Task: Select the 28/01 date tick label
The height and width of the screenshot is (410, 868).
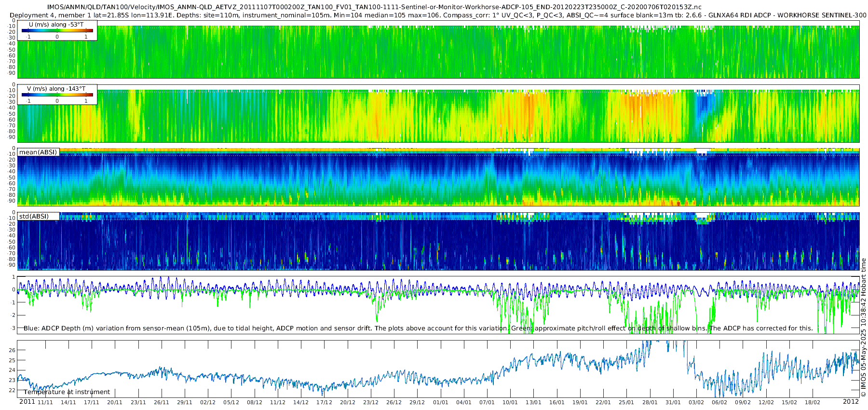Action: 650,402
